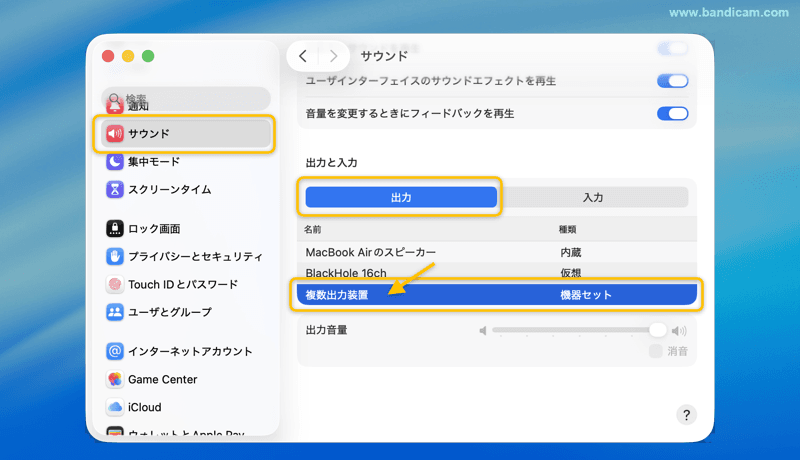Open Focus mode (集中モード) settings

click(143, 162)
